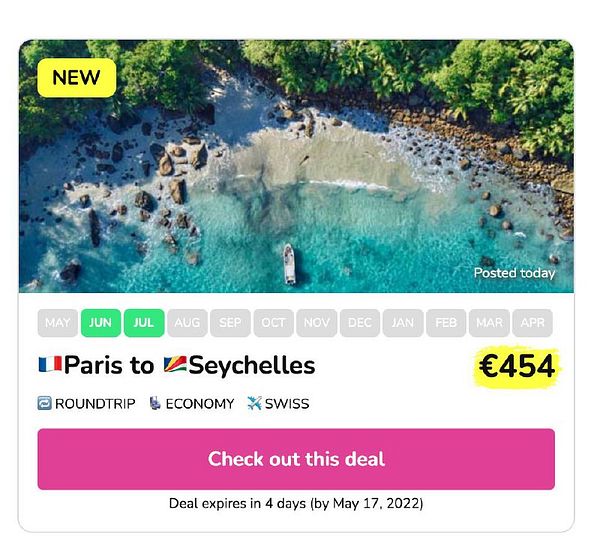Click the airplane icon beside SWISS
Screen dimensions: 600x560
coord(252,404)
